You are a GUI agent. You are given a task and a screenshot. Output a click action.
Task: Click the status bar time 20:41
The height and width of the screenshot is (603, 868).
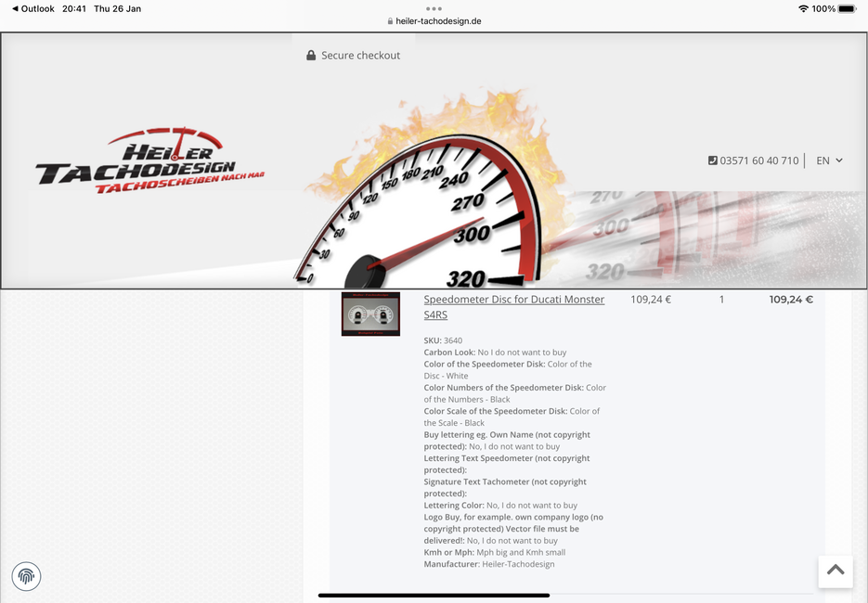[74, 9]
